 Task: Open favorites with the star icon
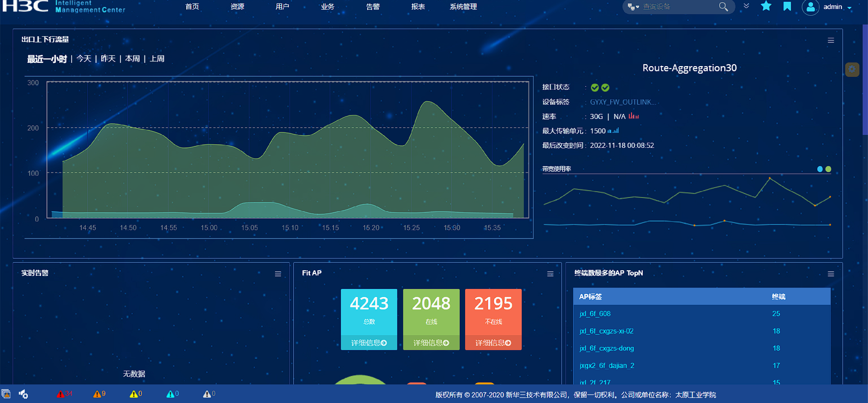point(766,6)
